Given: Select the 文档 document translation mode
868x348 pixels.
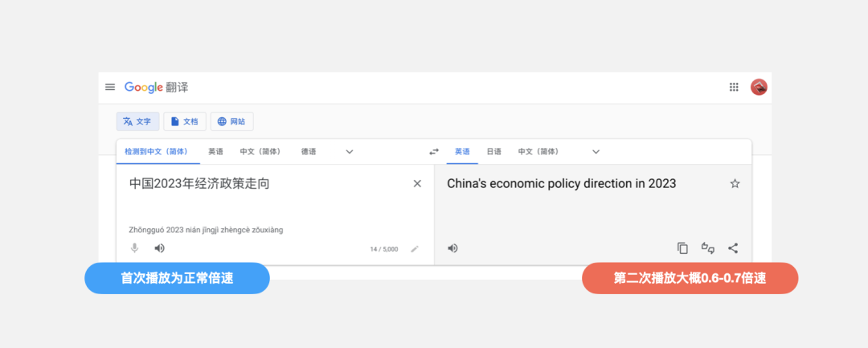Looking at the screenshot, I should (185, 121).
